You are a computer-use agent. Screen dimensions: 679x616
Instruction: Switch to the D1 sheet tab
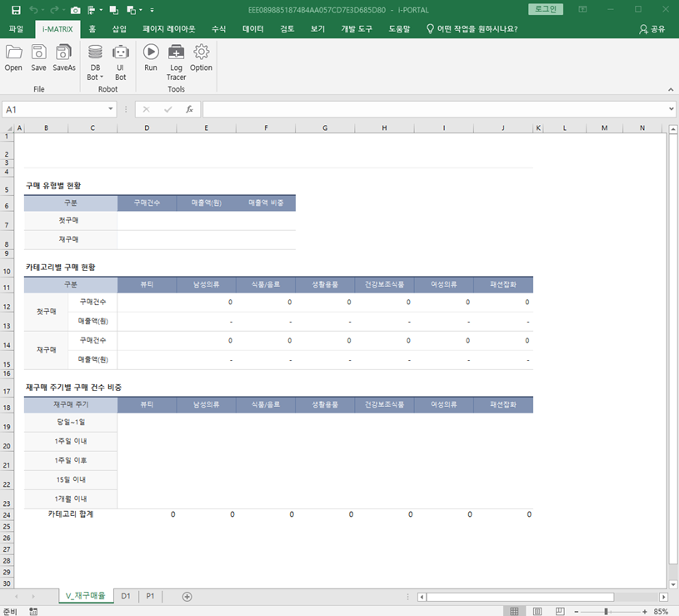(x=126, y=596)
